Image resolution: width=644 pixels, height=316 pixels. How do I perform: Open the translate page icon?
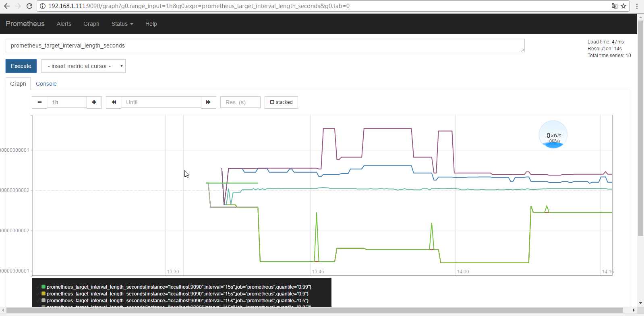click(614, 6)
